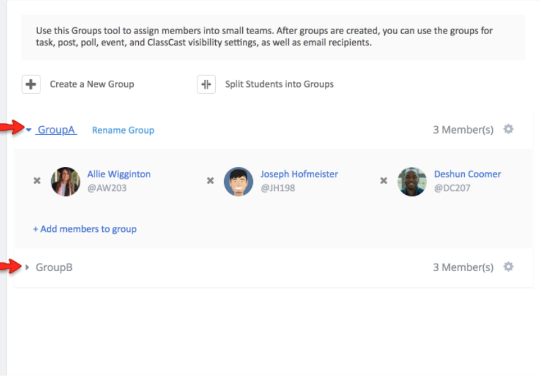This screenshot has width=540, height=392.
Task: Select the GroupA name link
Action: point(56,130)
